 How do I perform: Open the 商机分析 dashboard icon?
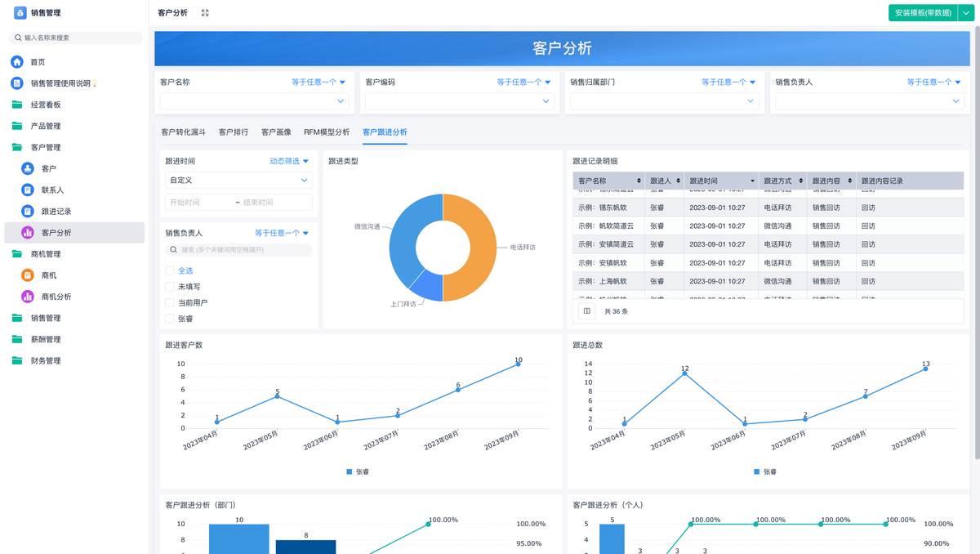point(27,297)
